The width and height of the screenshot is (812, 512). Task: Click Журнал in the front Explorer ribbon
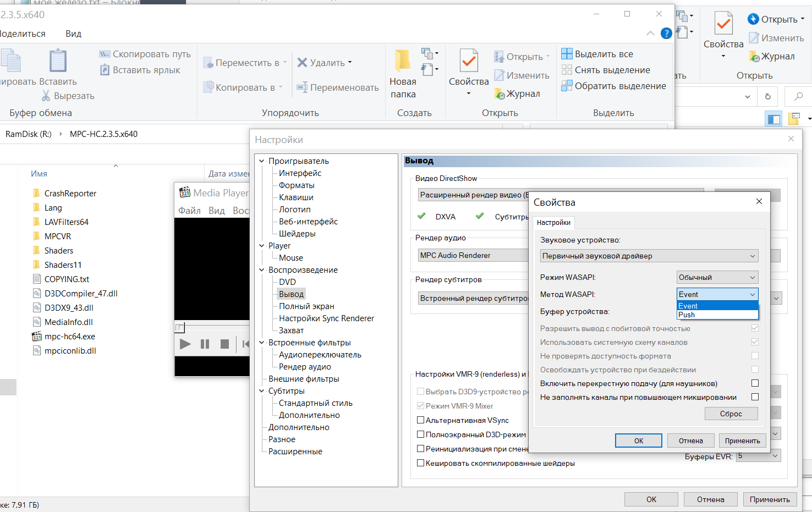[x=517, y=94]
